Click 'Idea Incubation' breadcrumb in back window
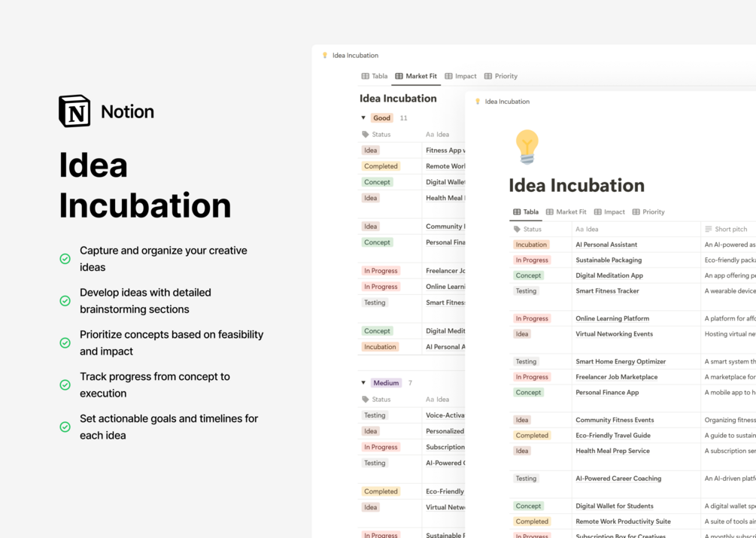Viewport: 756px width, 538px height. click(x=355, y=56)
